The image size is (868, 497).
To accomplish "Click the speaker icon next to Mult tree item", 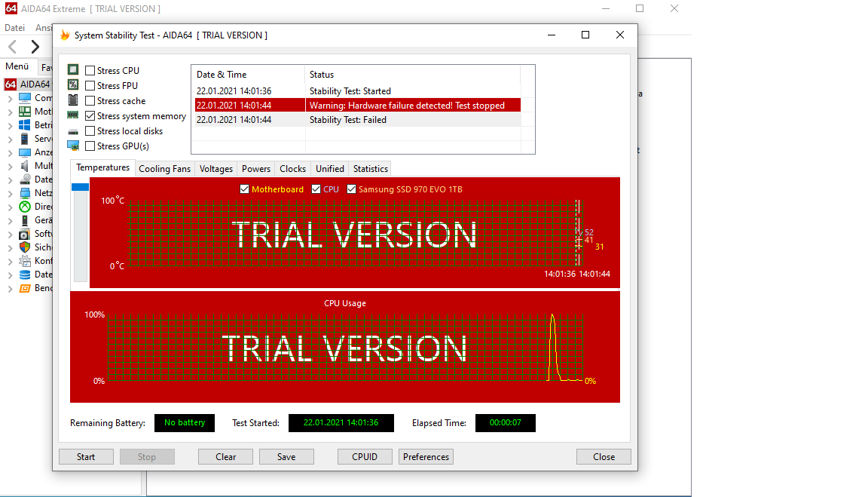I will tap(25, 166).
